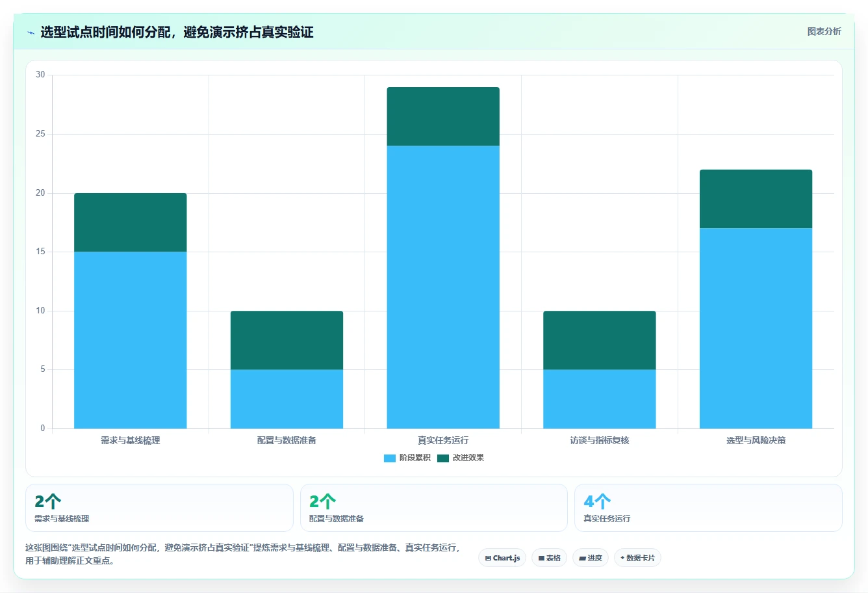Click the description paragraph below the cards

click(x=242, y=554)
